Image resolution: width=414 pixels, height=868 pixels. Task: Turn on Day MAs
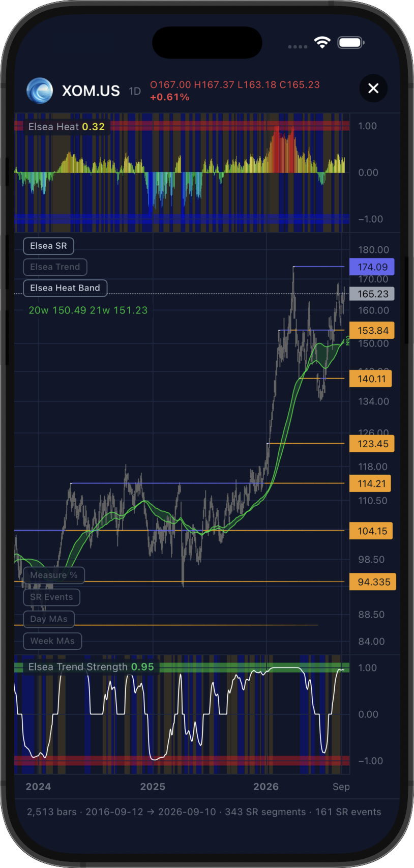coord(49,619)
